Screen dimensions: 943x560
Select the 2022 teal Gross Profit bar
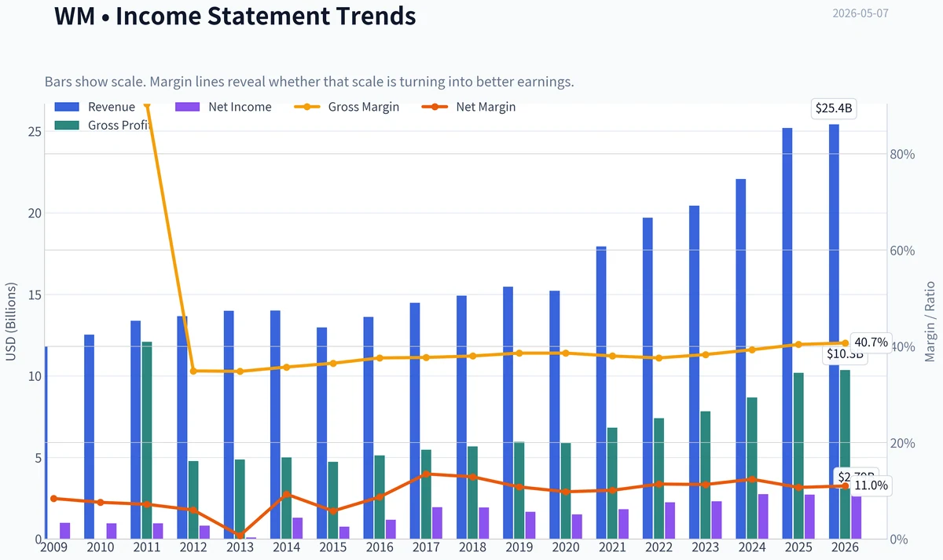[x=659, y=479]
